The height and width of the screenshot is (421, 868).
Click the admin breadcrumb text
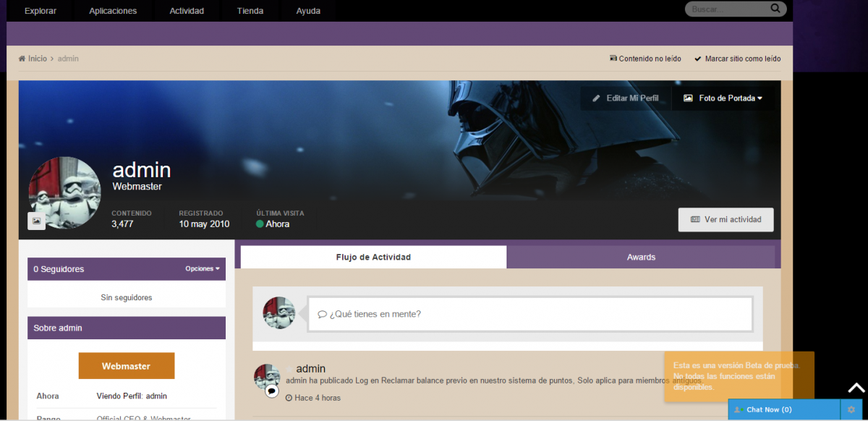pyautogui.click(x=68, y=59)
